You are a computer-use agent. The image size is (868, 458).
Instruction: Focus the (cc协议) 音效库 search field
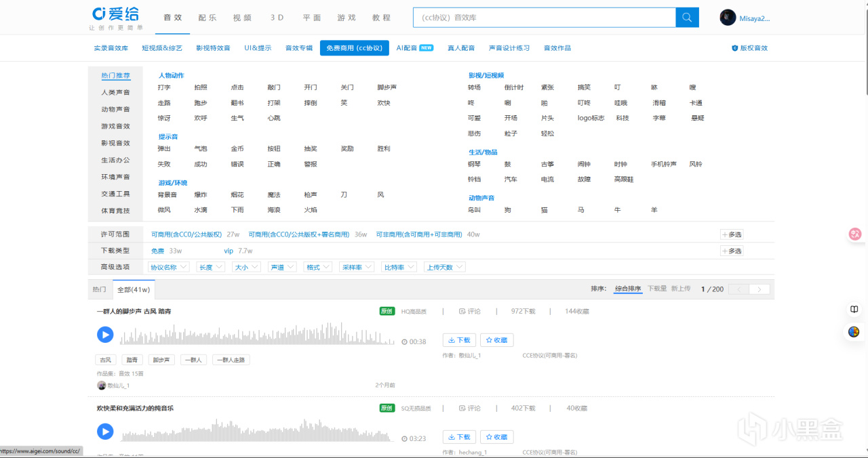tap(545, 18)
